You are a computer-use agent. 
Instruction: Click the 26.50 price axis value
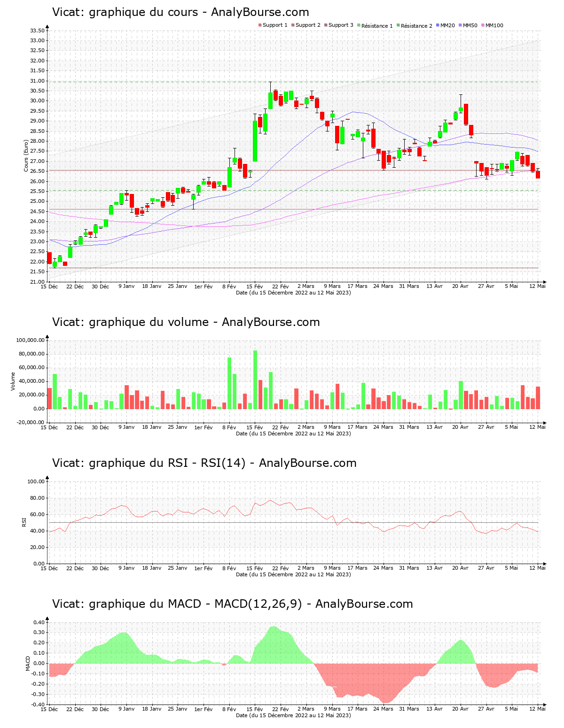click(38, 171)
